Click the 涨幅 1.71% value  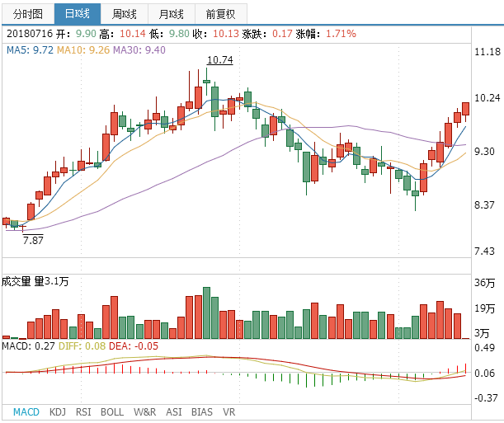pos(341,34)
